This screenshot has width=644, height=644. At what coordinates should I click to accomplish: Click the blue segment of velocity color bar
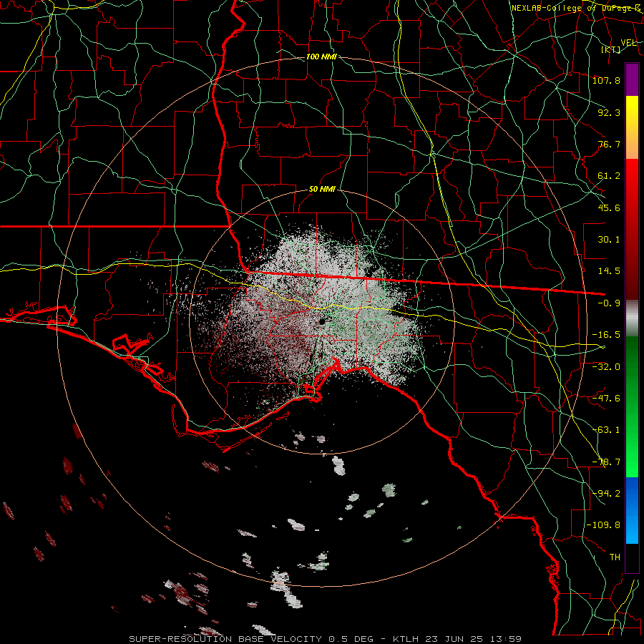632,510
